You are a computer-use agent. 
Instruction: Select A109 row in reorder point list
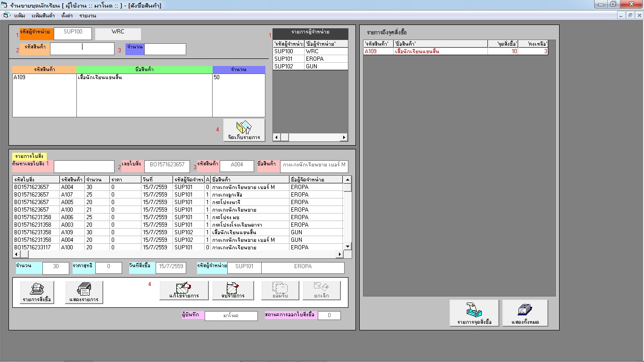point(455,51)
